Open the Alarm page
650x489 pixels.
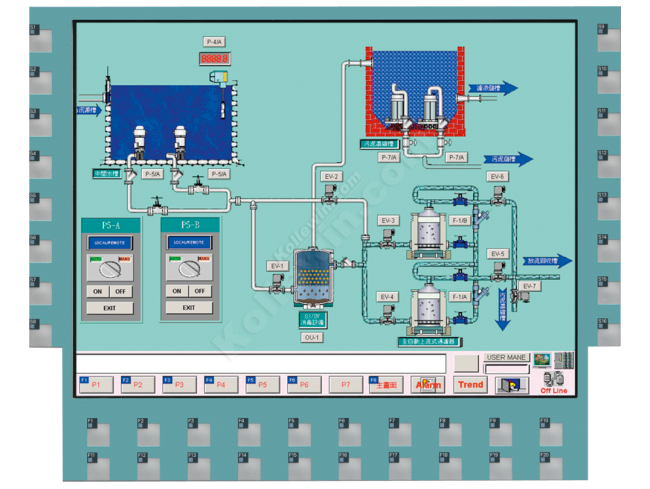(x=428, y=384)
